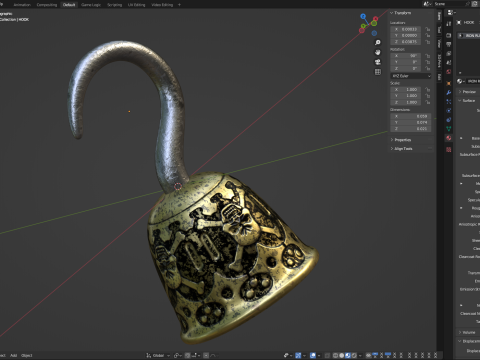Open the scene browse dropdown icon

(x=427, y=4)
